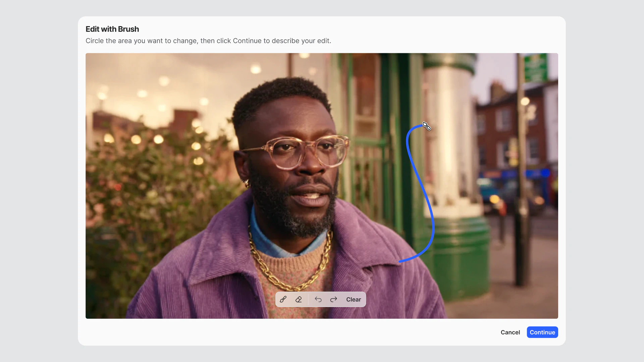
Task: Redo the brush stroke
Action: click(333, 299)
